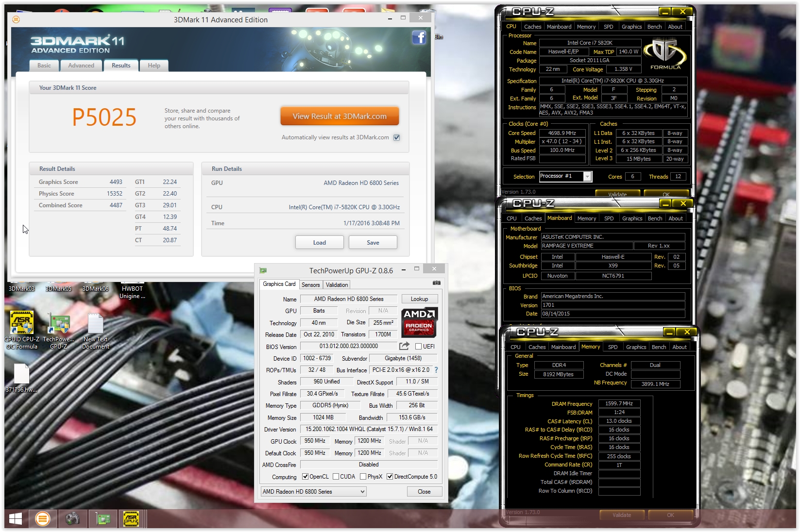
Task: Click the GPU Name field in GPU-Z
Action: [348, 299]
